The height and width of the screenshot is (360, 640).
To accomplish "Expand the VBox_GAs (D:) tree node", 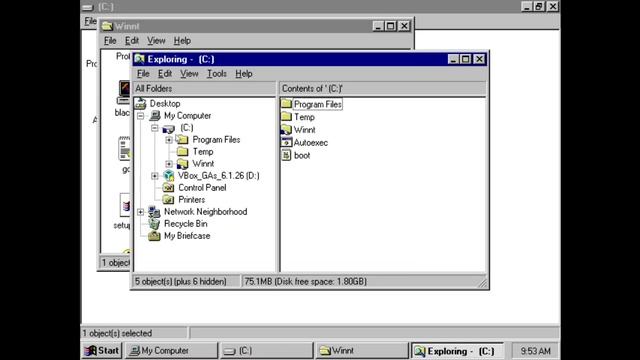I will click(x=155, y=176).
